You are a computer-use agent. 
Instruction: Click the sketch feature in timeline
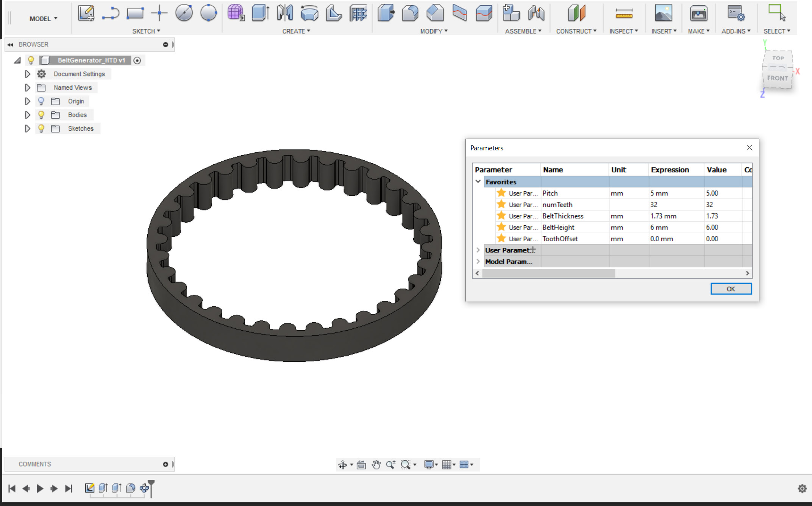(x=90, y=488)
